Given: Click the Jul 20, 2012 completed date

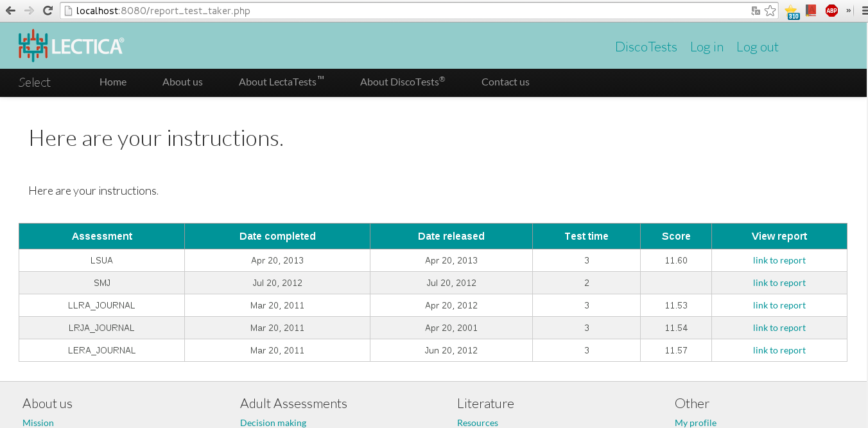Looking at the screenshot, I should point(277,283).
